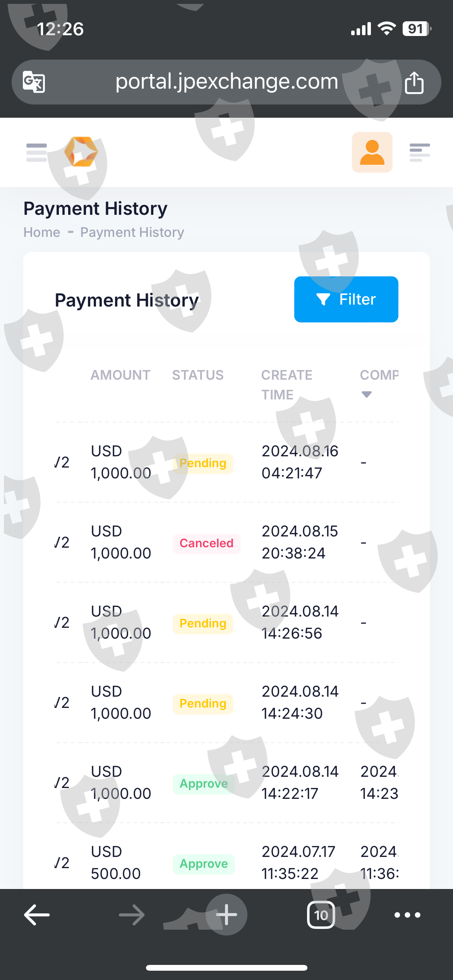453x980 pixels.
Task: Select the Canceled status badge
Action: (x=206, y=543)
